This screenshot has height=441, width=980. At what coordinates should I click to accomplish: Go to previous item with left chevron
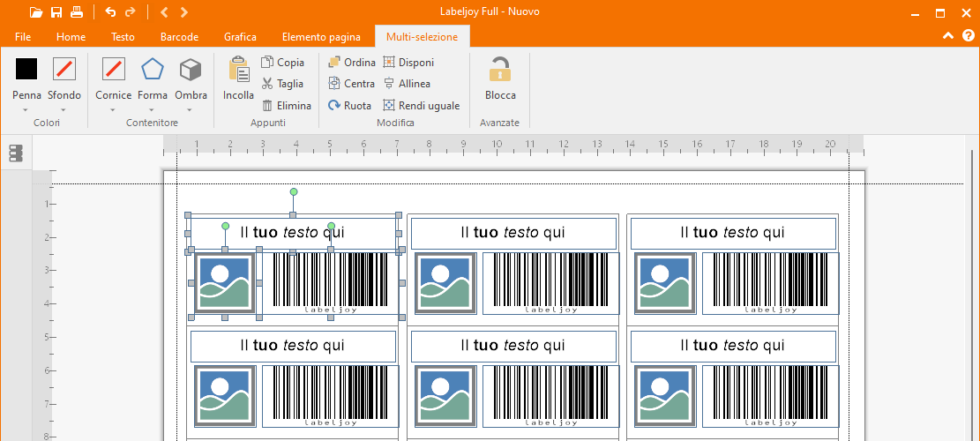[x=164, y=11]
